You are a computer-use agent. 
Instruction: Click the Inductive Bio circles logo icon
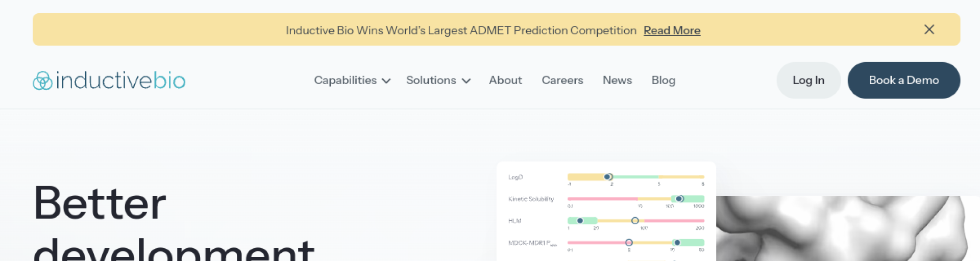pyautogui.click(x=42, y=81)
